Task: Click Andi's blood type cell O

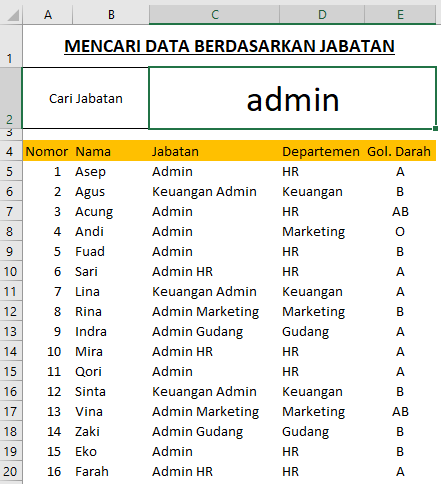Action: click(400, 231)
